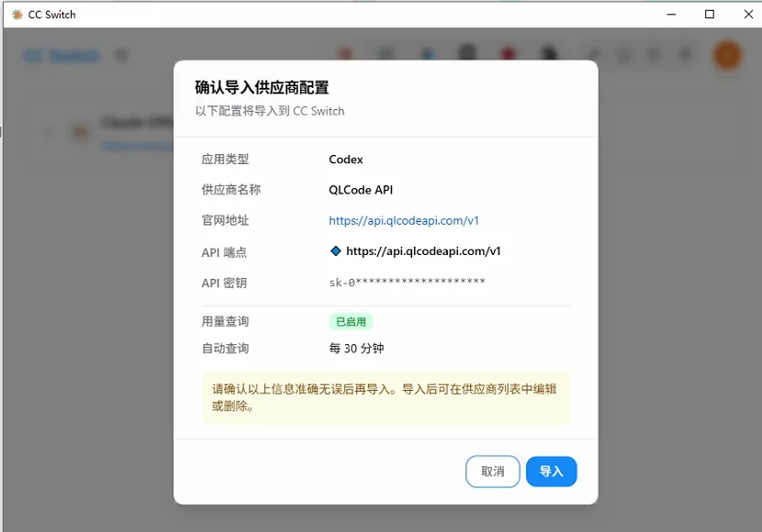
Task: Click the API 密钥 label
Action: (224, 283)
